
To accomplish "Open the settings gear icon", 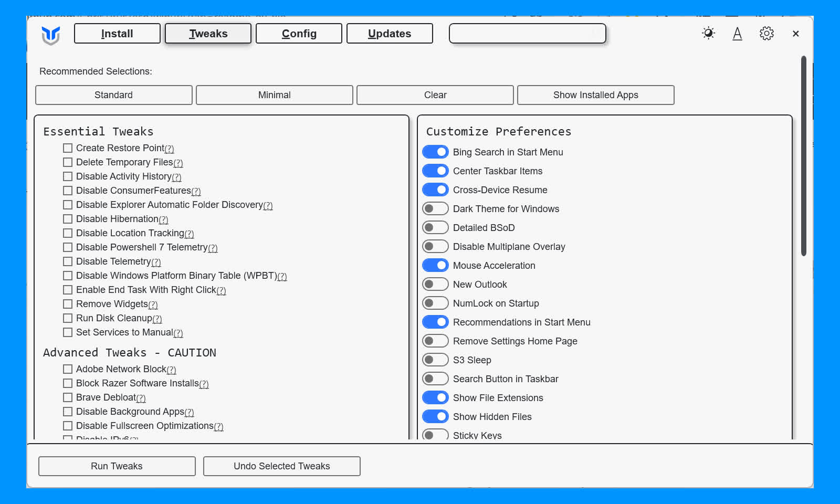I will [766, 34].
